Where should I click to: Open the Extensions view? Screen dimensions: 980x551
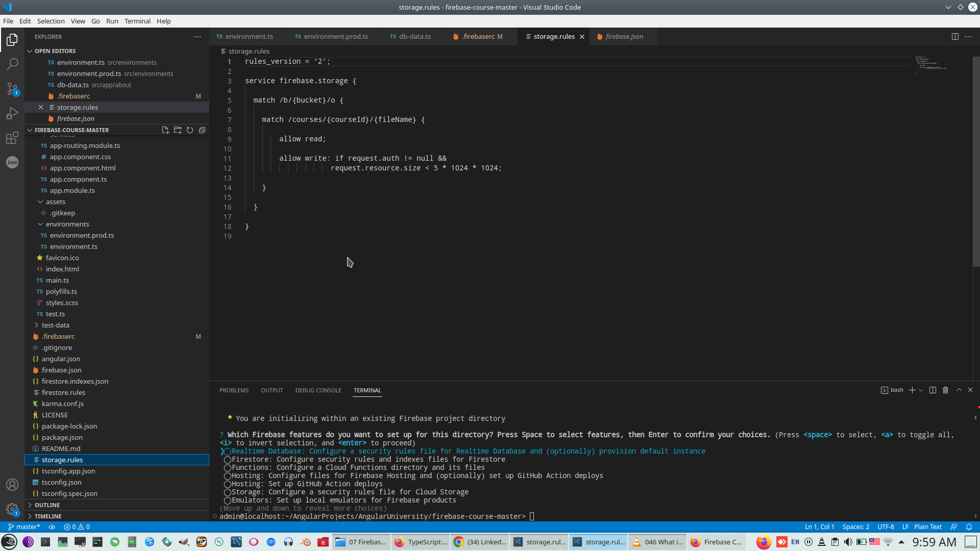(x=12, y=138)
